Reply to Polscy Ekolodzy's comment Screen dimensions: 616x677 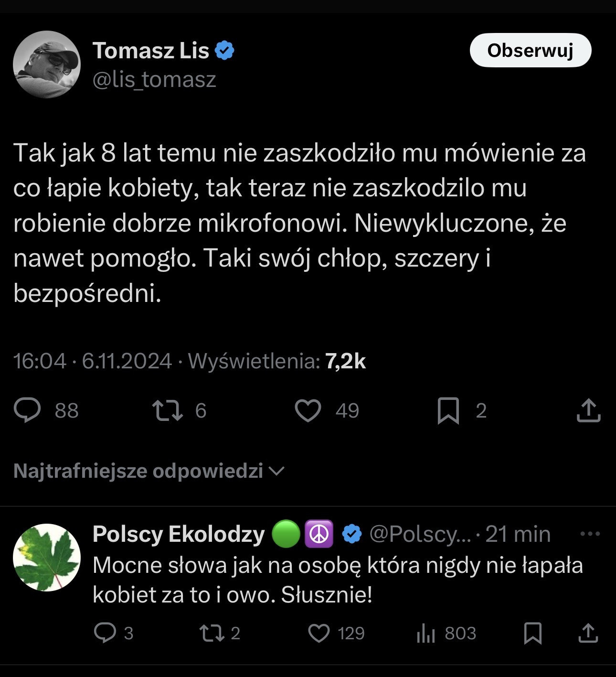tap(105, 633)
